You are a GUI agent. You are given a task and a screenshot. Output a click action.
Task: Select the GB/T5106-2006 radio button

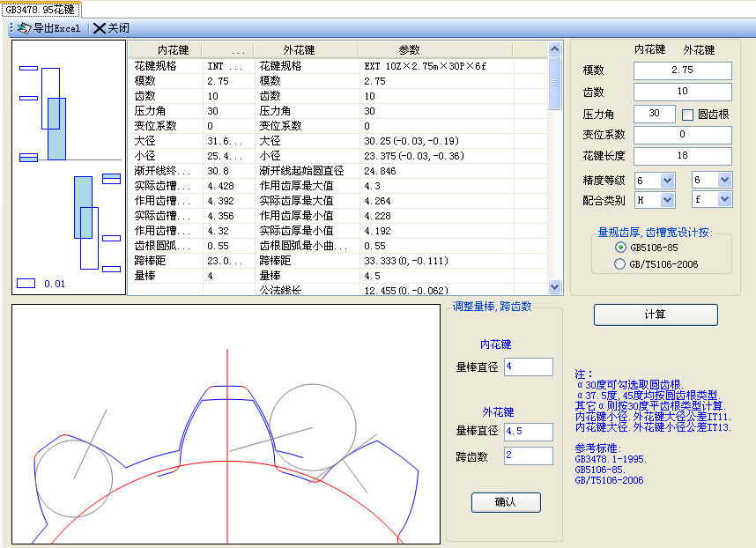click(619, 264)
